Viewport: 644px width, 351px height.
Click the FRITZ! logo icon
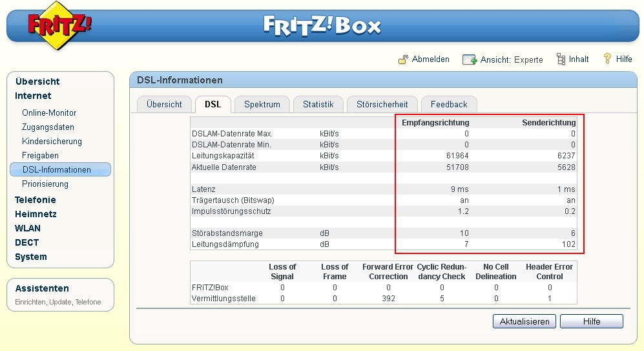click(59, 26)
